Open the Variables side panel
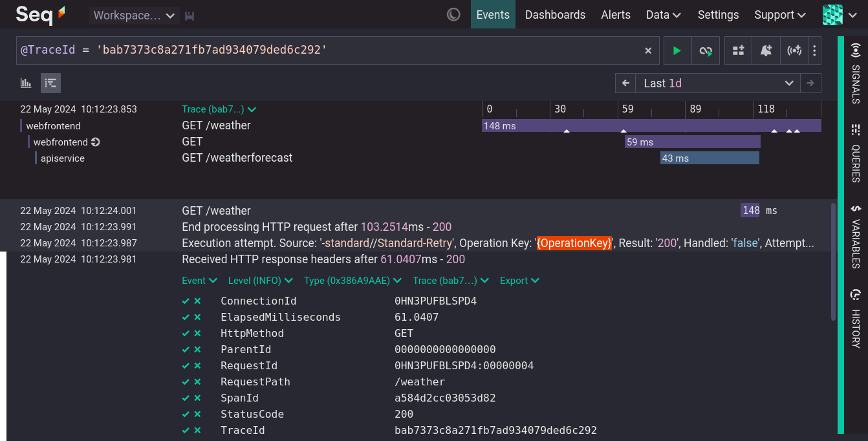This screenshot has width=868, height=441. point(856,236)
